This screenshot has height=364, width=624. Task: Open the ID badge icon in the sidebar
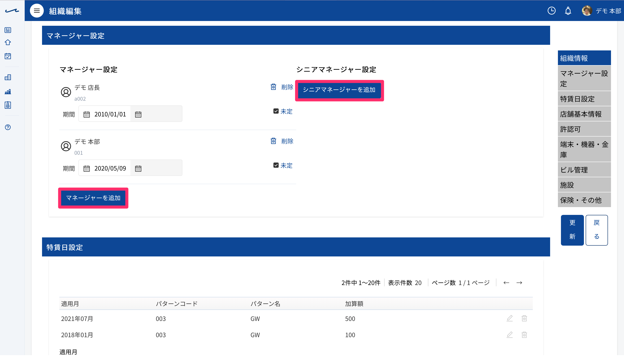8,105
